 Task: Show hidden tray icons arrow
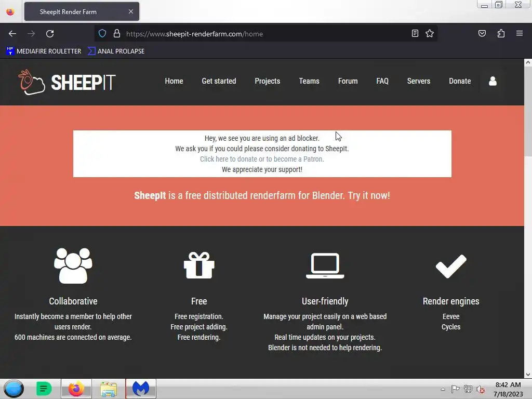443,389
